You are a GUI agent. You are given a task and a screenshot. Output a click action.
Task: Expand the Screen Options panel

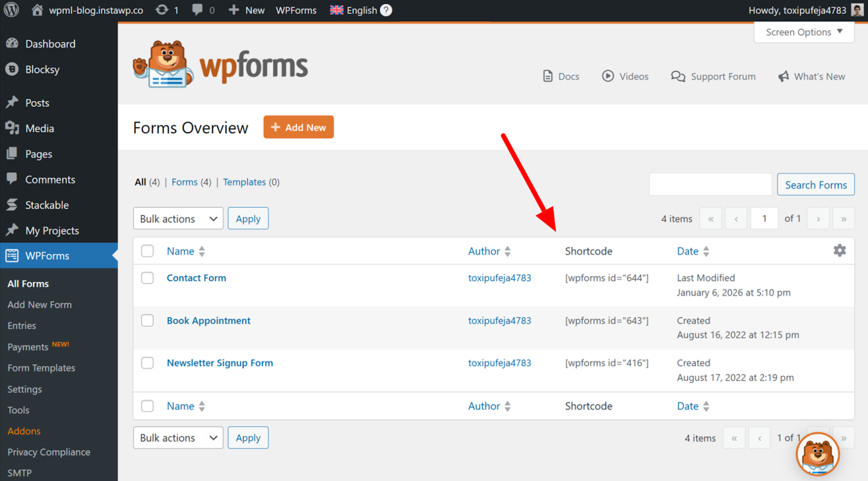pyautogui.click(x=804, y=32)
